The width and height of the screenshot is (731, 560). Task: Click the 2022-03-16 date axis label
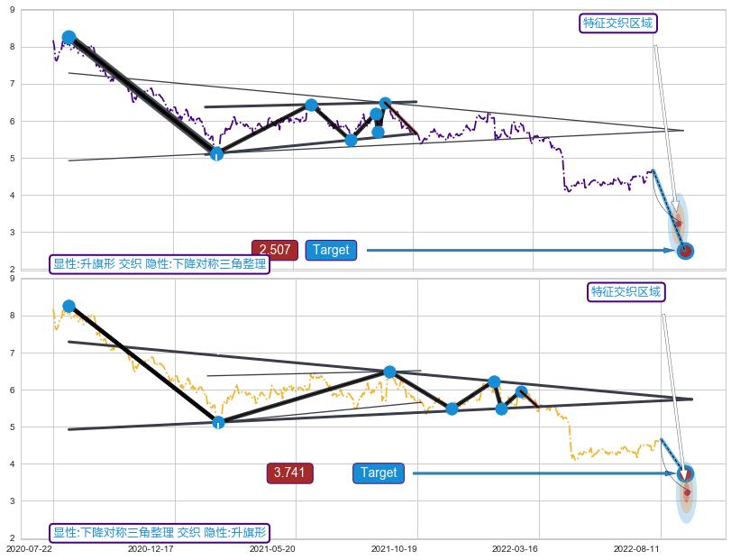coord(516,548)
